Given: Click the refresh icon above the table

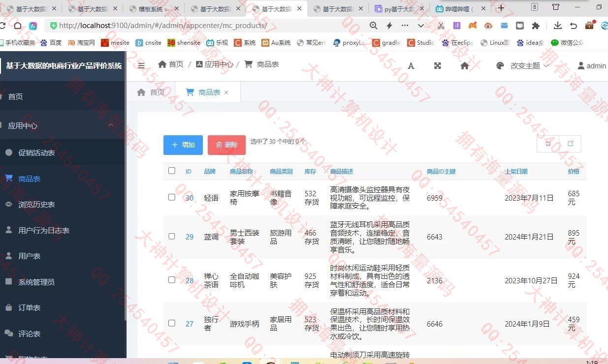Looking at the screenshot, I should [x=548, y=144].
